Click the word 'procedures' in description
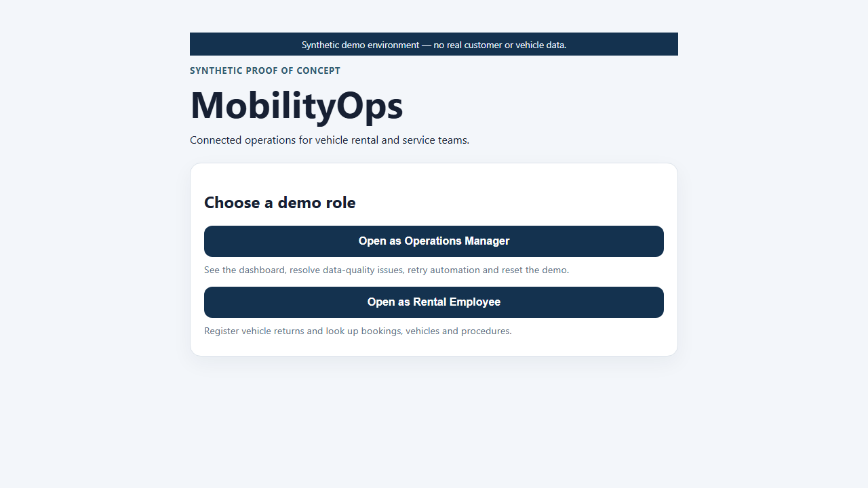 point(485,331)
